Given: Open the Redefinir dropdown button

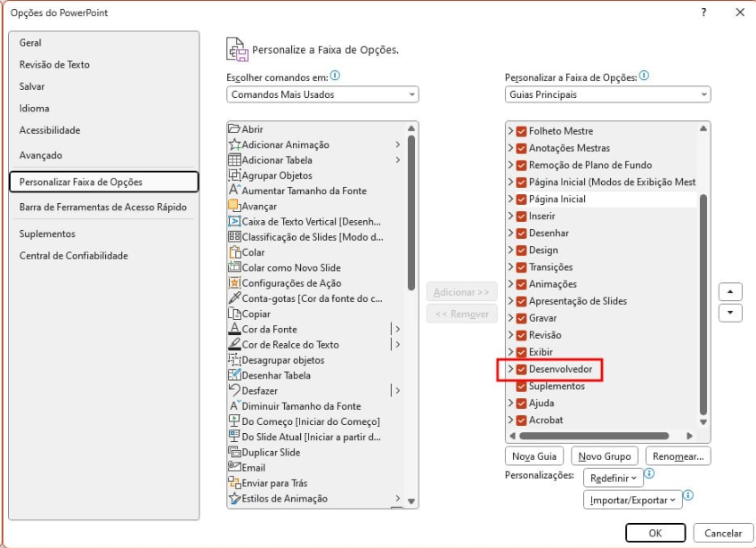Looking at the screenshot, I should click(614, 478).
